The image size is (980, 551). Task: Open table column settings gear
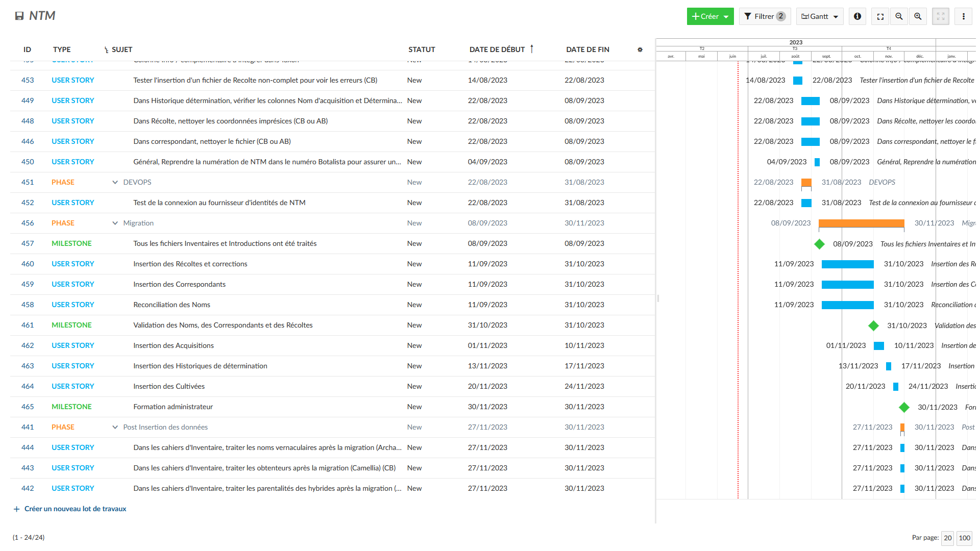[x=640, y=49]
